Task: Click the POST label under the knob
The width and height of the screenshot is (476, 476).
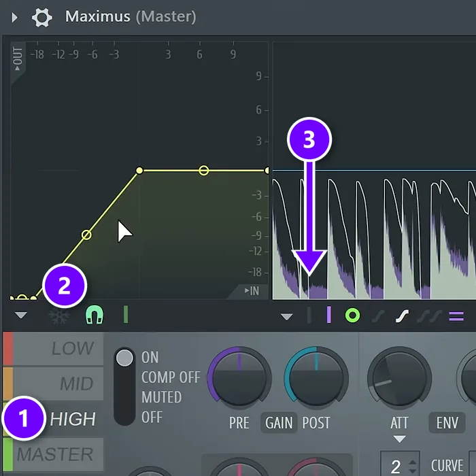Action: pyautogui.click(x=316, y=422)
